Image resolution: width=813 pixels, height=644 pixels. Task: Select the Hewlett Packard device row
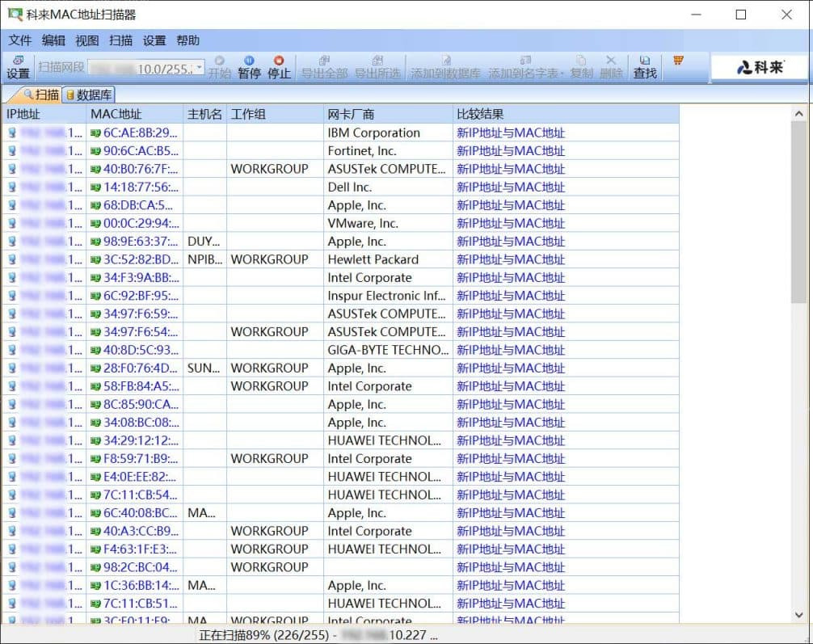point(373,259)
